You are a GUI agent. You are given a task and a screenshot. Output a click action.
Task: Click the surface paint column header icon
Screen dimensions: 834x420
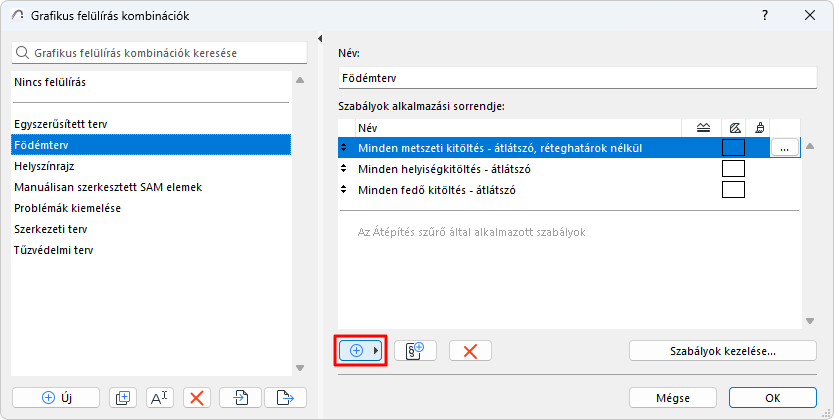click(x=760, y=128)
